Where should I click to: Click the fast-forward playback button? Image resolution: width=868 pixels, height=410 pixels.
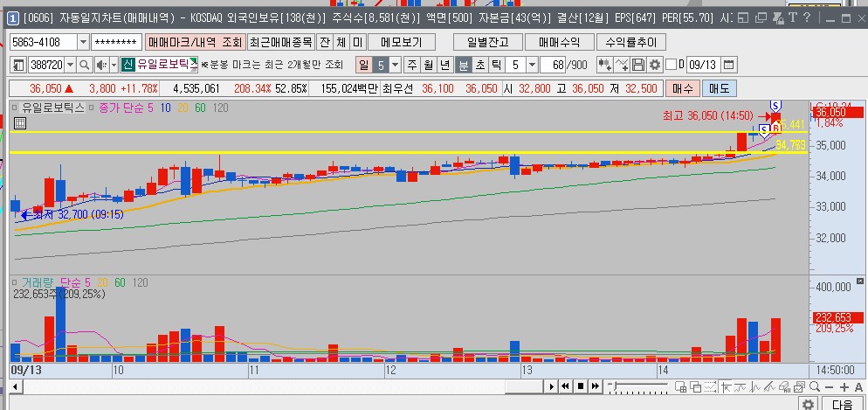[595, 386]
